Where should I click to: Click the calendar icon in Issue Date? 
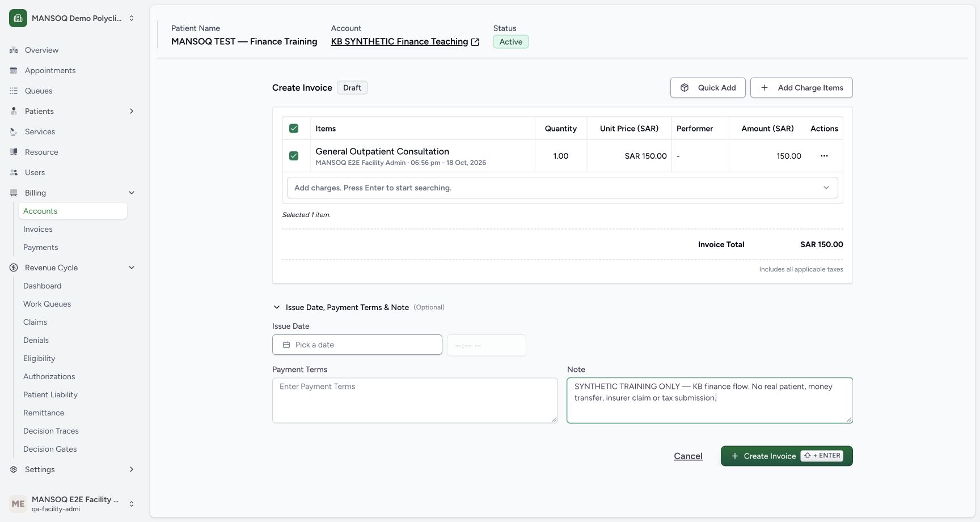tap(286, 345)
